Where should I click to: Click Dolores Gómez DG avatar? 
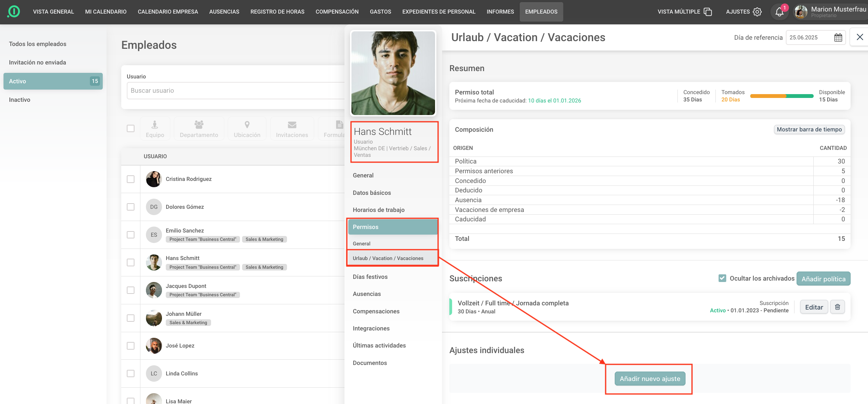coord(154,207)
